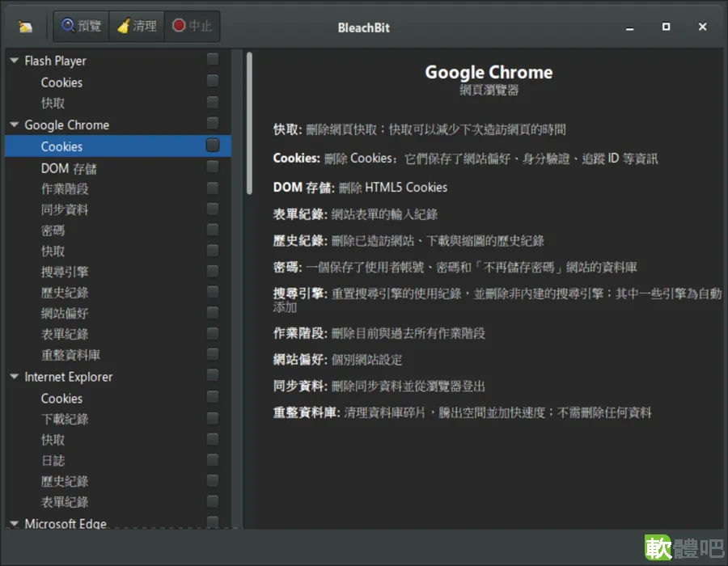The height and width of the screenshot is (566, 728).
Task: Select the 網站偏好 row
Action: coord(118,314)
